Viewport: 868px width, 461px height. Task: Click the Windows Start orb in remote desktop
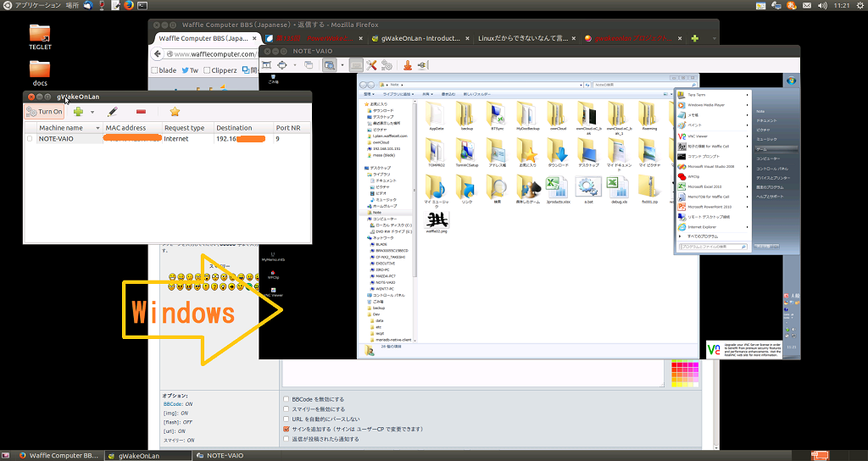tap(791, 81)
